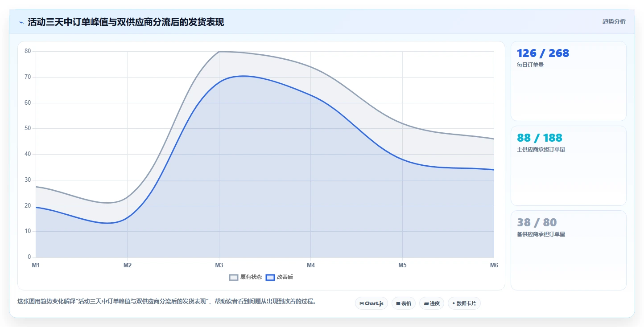The width and height of the screenshot is (644, 327).
Task: Toggle the 改善后 legend swatch
Action: pos(270,277)
